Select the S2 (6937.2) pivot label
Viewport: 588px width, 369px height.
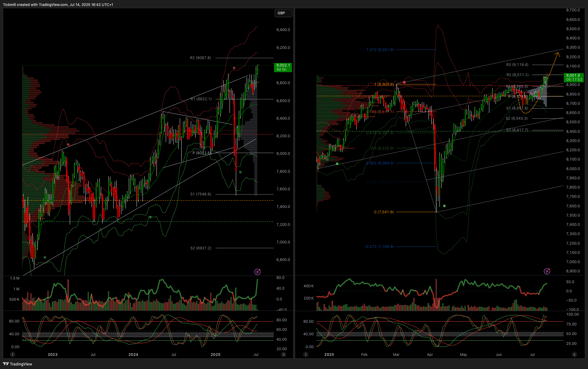click(x=201, y=248)
